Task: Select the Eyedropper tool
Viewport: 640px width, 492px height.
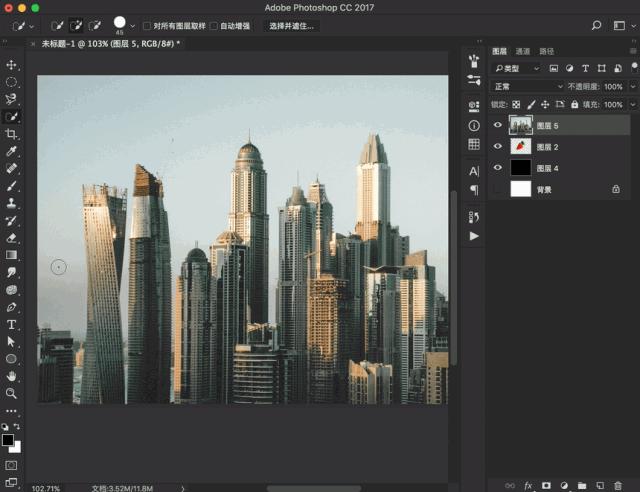Action: point(12,151)
